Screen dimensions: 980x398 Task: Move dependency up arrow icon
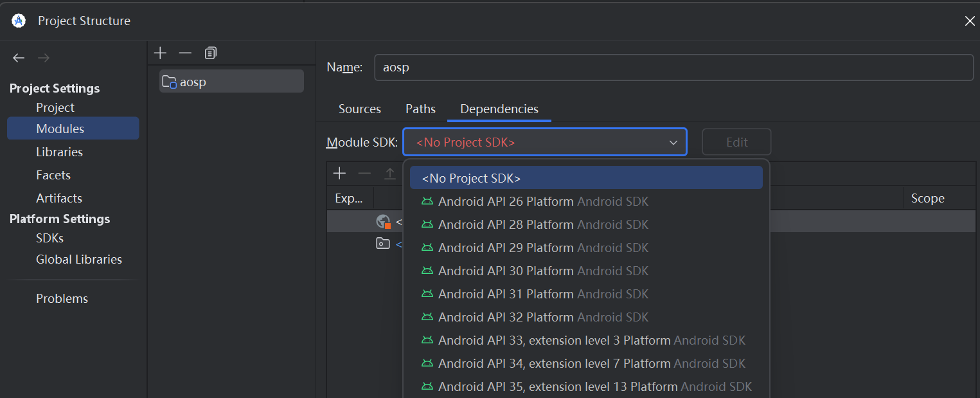(389, 173)
